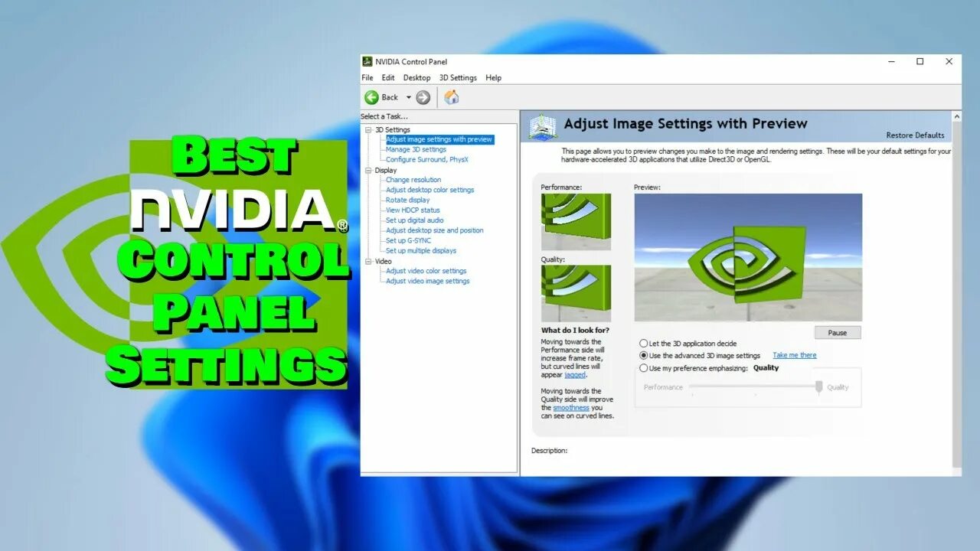Open Set up G-SYNC
The width and height of the screenshot is (980, 551).
[408, 240]
